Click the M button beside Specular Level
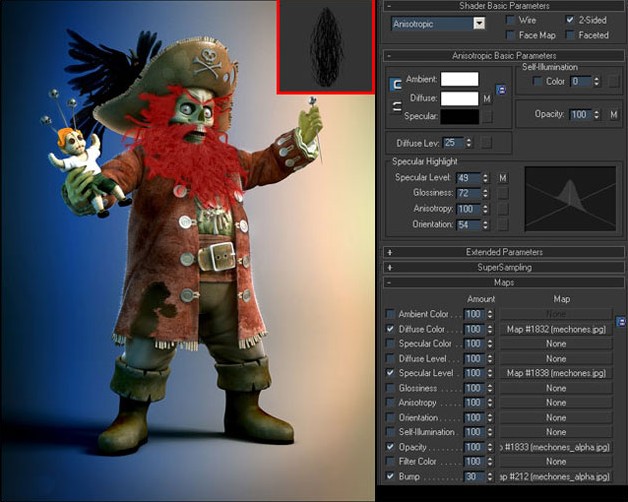Screen dimensions: 628x502 click(503, 177)
